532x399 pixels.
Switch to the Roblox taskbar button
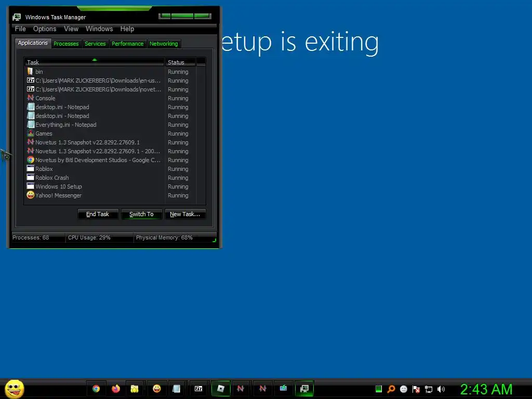click(220, 389)
